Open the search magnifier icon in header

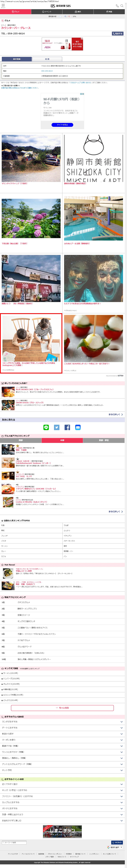point(122,6)
